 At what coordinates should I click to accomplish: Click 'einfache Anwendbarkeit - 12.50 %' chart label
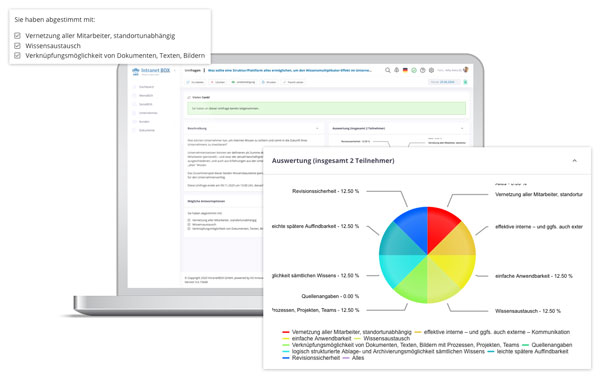click(x=534, y=276)
